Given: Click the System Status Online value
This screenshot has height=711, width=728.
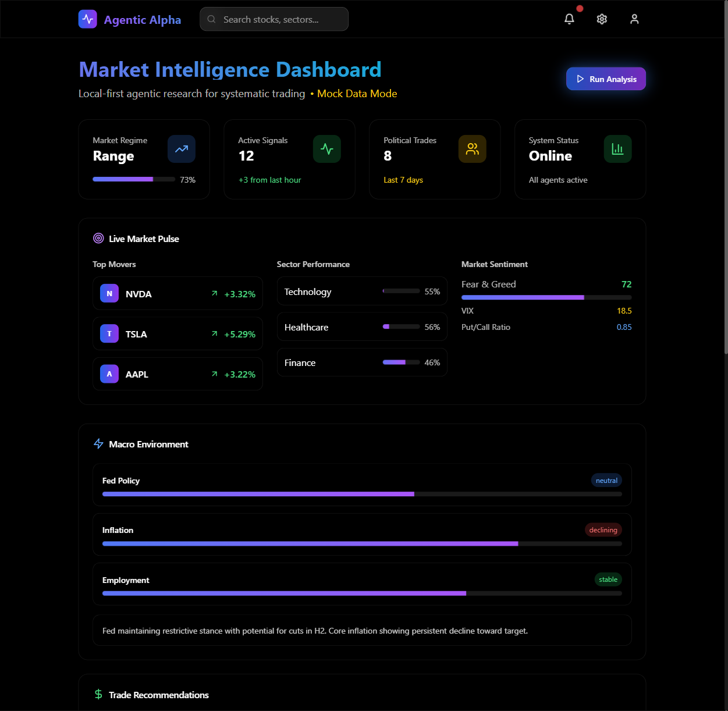Looking at the screenshot, I should point(551,156).
